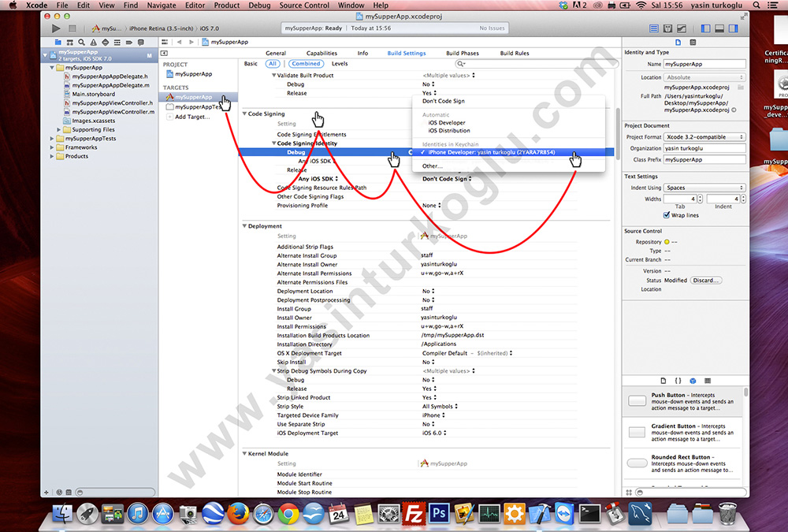Open Photoshop from the Dock

point(439,514)
